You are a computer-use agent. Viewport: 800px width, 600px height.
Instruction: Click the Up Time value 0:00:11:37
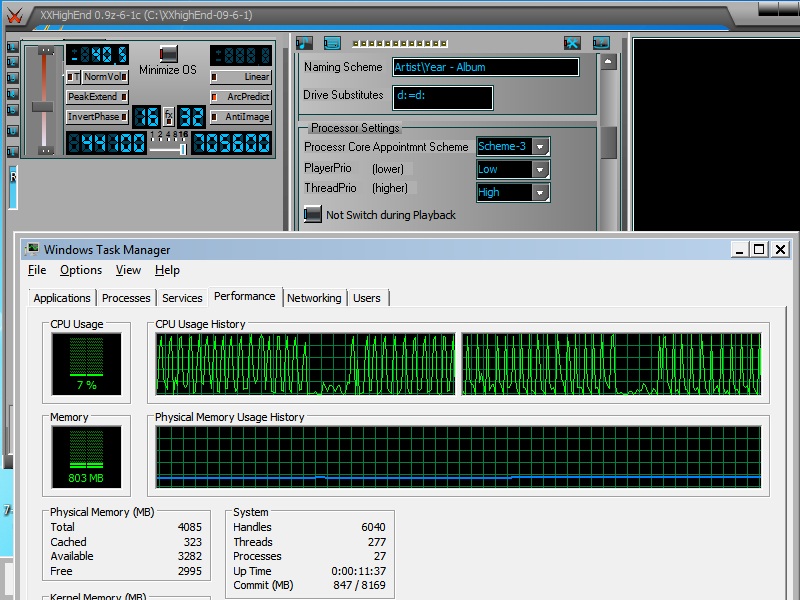click(359, 571)
